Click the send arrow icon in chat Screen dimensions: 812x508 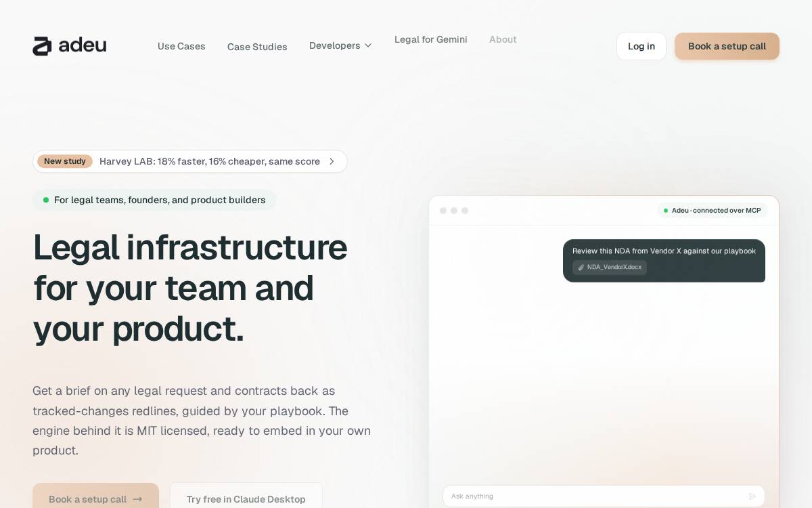[752, 496]
